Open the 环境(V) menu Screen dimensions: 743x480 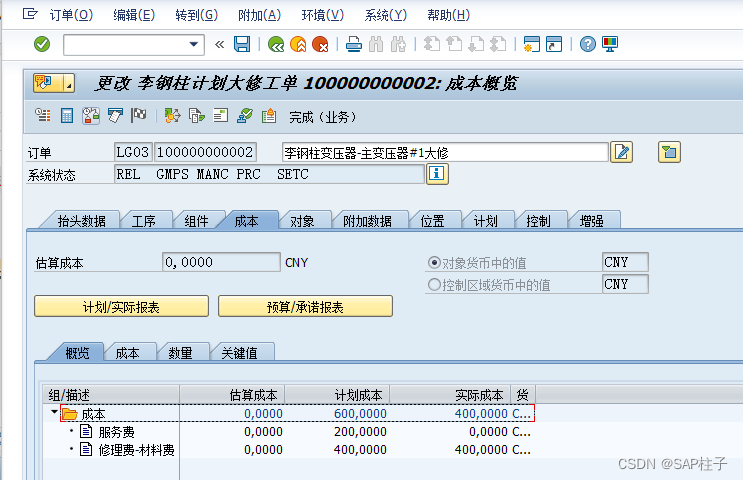click(x=323, y=15)
